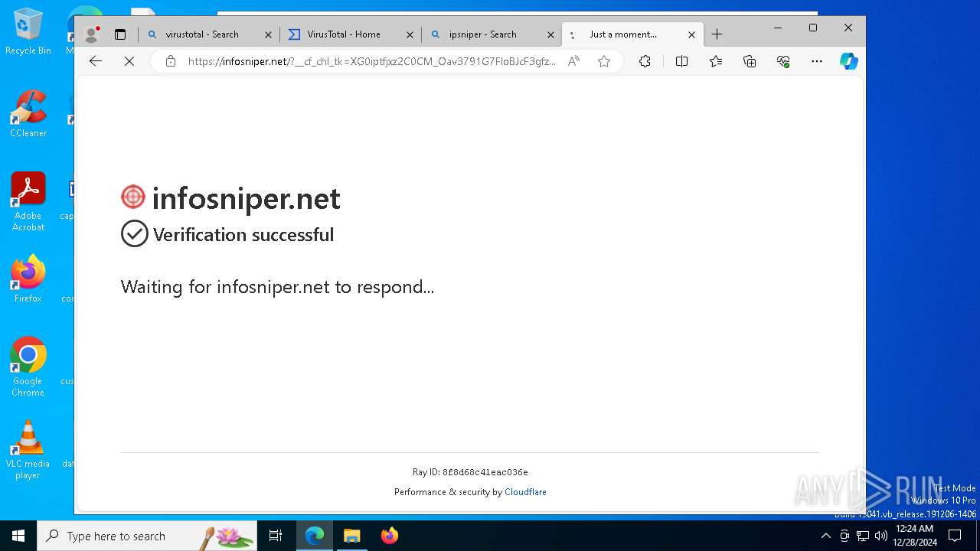Screen dimensions: 980x551
Task: Close the ipsniper - Search tab
Action: [550, 34]
